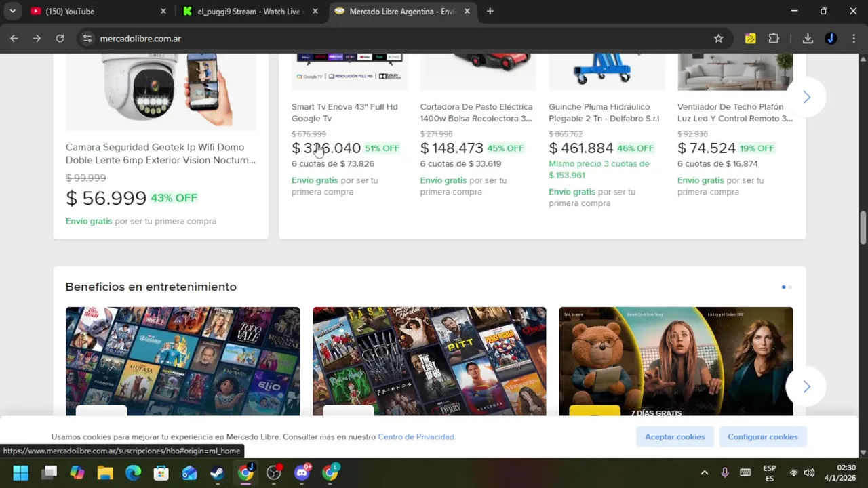Open site information icon beside the URL
This screenshot has height=488, width=868.
87,39
